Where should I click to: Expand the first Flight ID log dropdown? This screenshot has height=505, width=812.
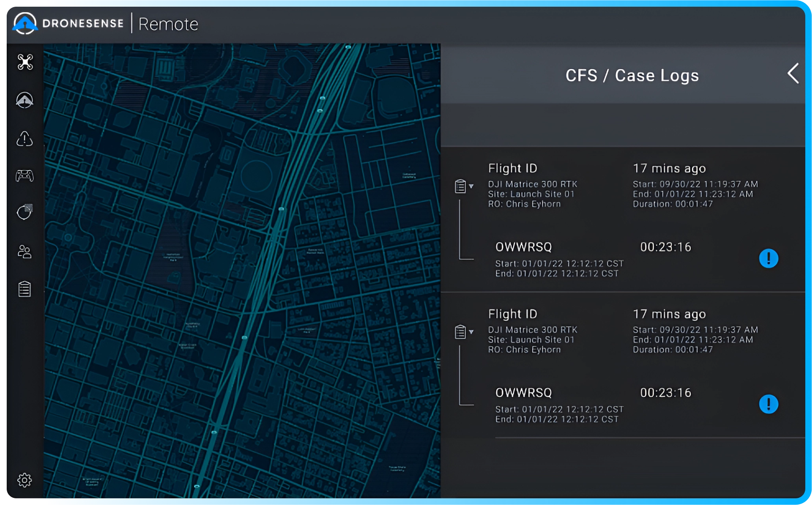coord(471,187)
